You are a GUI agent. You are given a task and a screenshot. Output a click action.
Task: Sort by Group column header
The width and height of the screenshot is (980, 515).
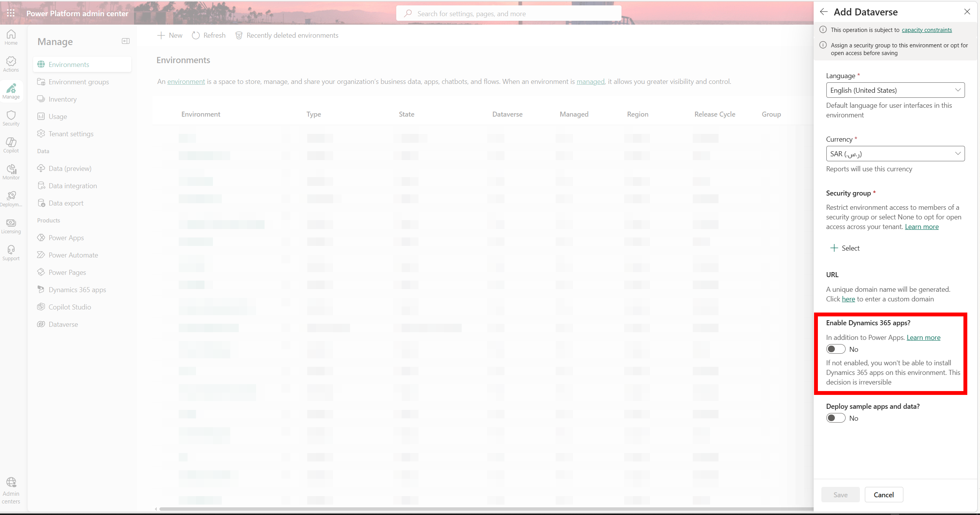click(x=771, y=114)
